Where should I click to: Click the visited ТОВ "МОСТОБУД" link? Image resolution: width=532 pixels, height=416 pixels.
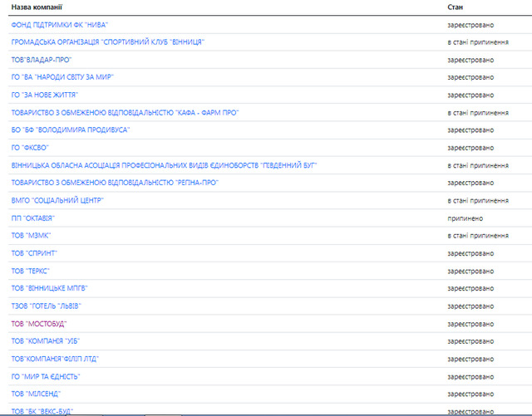39,323
